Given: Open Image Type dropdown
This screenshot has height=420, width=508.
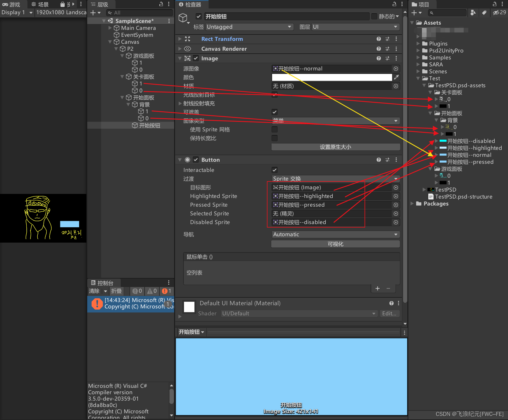Looking at the screenshot, I should coord(336,121).
